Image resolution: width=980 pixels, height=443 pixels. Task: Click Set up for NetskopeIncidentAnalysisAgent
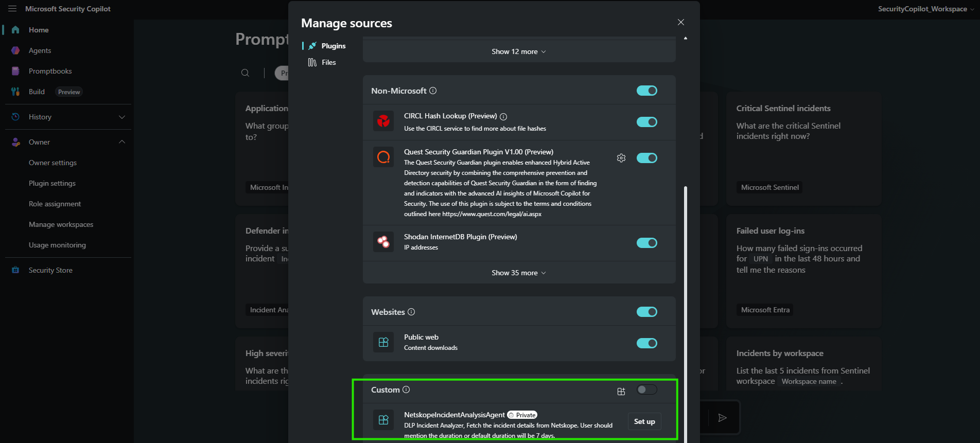pos(644,421)
